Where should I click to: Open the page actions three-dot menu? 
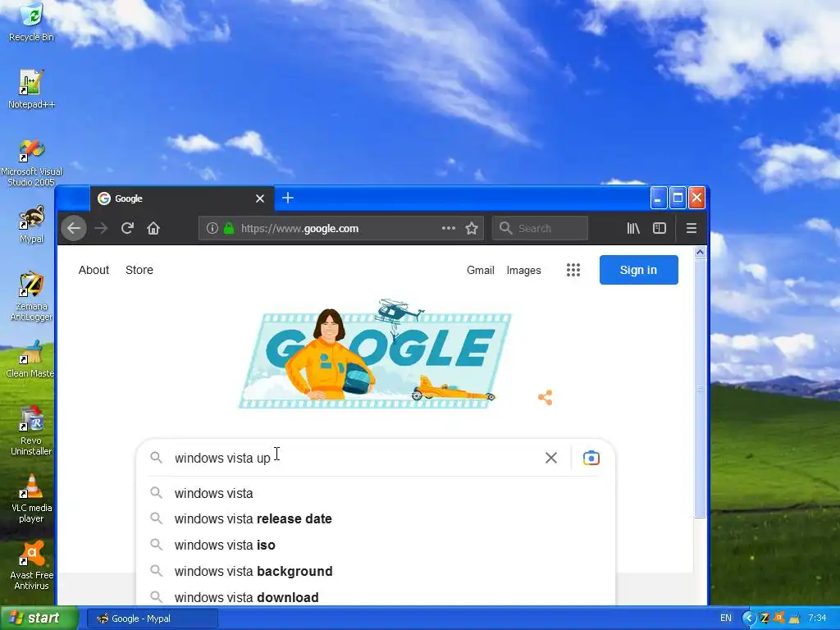449,228
